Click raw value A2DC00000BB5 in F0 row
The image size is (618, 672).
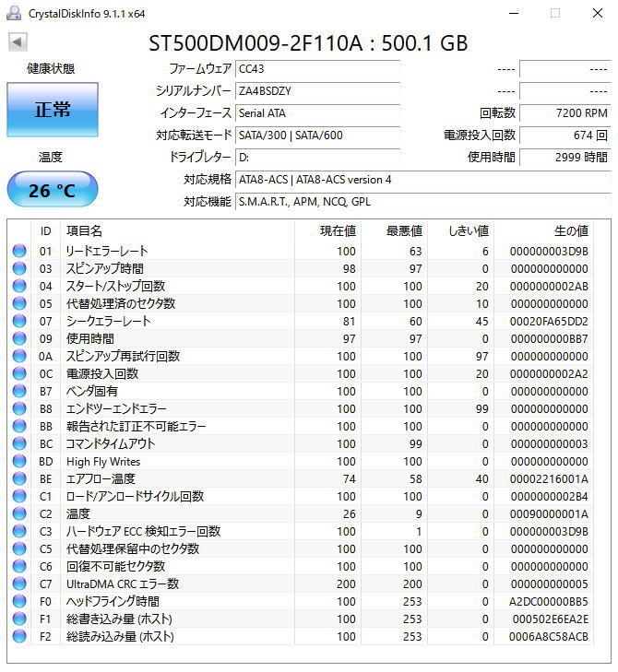[x=549, y=602]
